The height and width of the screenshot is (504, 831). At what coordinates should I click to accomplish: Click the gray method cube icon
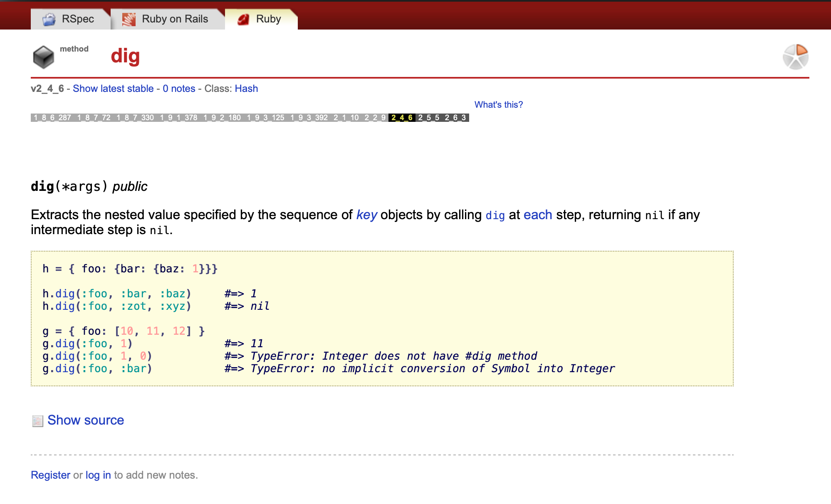coord(43,57)
